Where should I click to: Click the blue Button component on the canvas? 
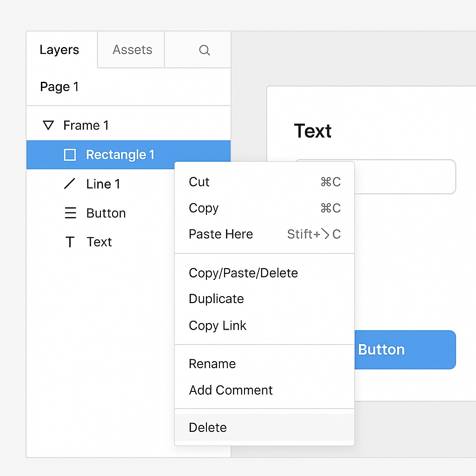point(404,349)
